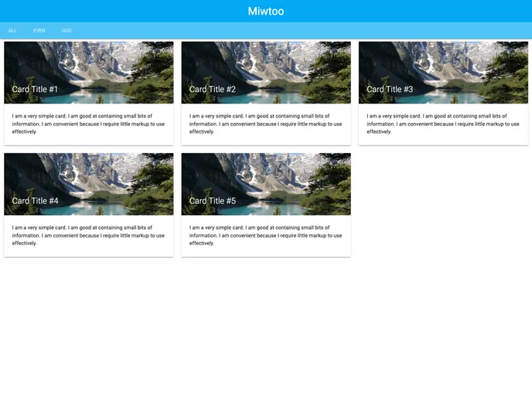Open the mountain lake image on card #4
532x396 pixels.
89,175
